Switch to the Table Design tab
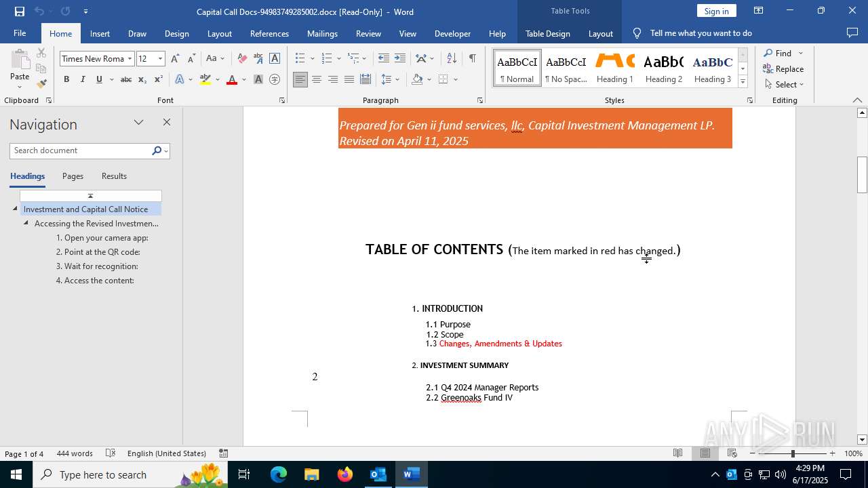Screen dimensions: 868x488 tap(547, 33)
